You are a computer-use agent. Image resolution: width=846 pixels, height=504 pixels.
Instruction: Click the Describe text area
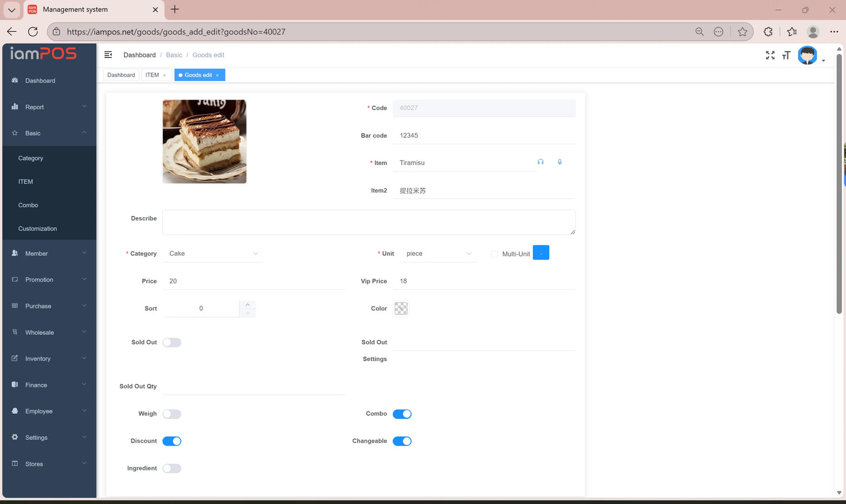click(x=369, y=222)
